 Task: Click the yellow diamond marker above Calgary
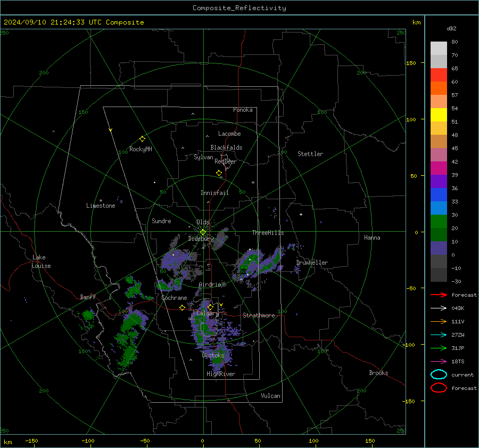coord(210,307)
